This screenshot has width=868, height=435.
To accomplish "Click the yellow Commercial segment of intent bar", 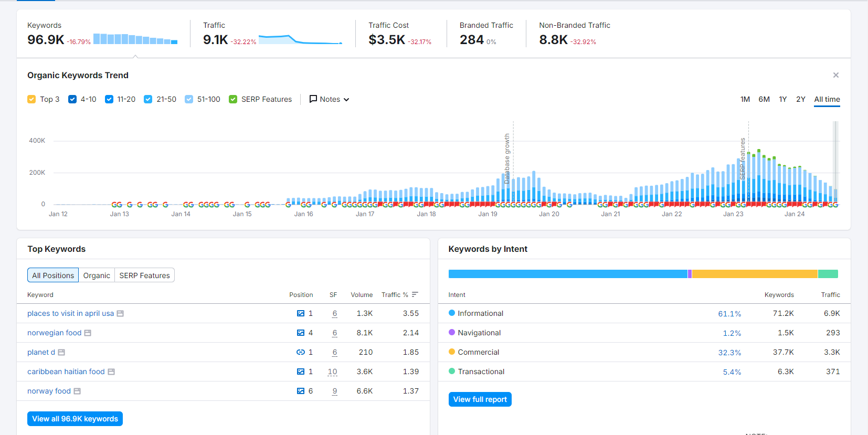I will pyautogui.click(x=754, y=274).
